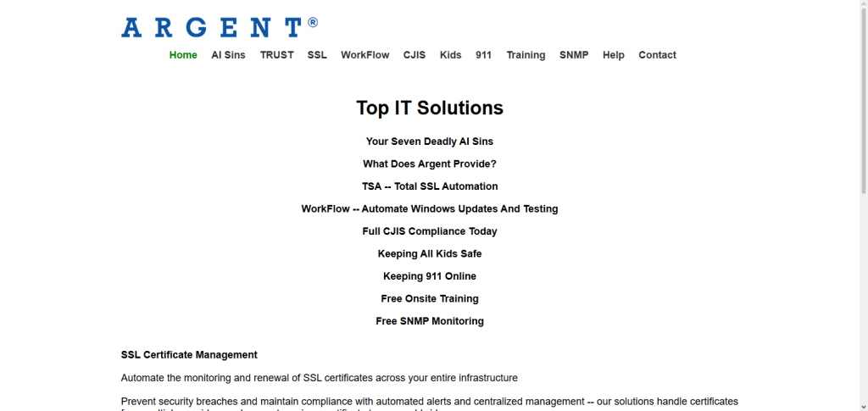Viewport: 868px width, 411px height.
Task: Open the Help nav item
Action: click(x=614, y=55)
